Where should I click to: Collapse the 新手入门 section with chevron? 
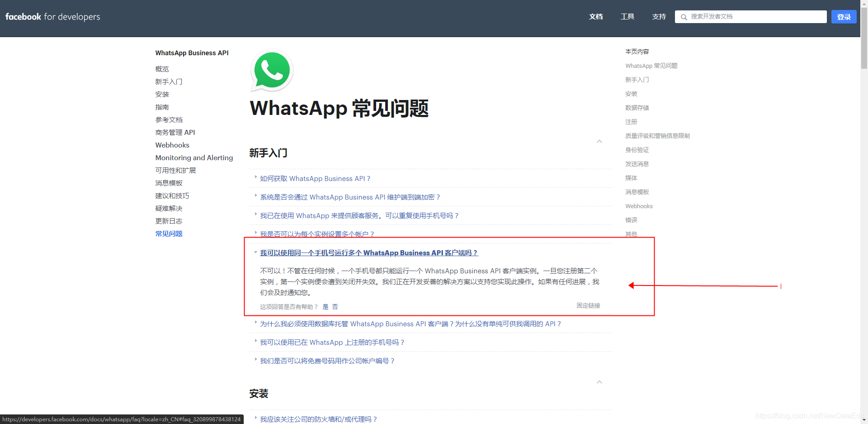599,141
